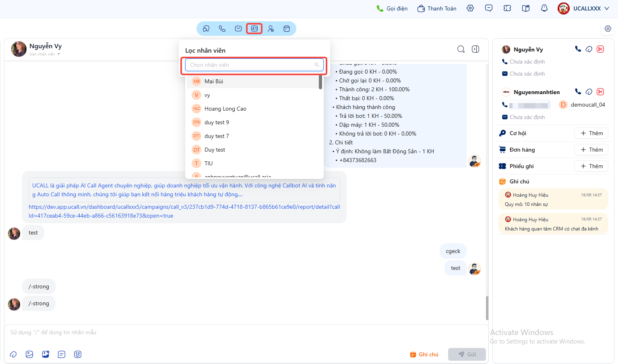Open the emoji picker
The image size is (618, 364).
coord(78,354)
